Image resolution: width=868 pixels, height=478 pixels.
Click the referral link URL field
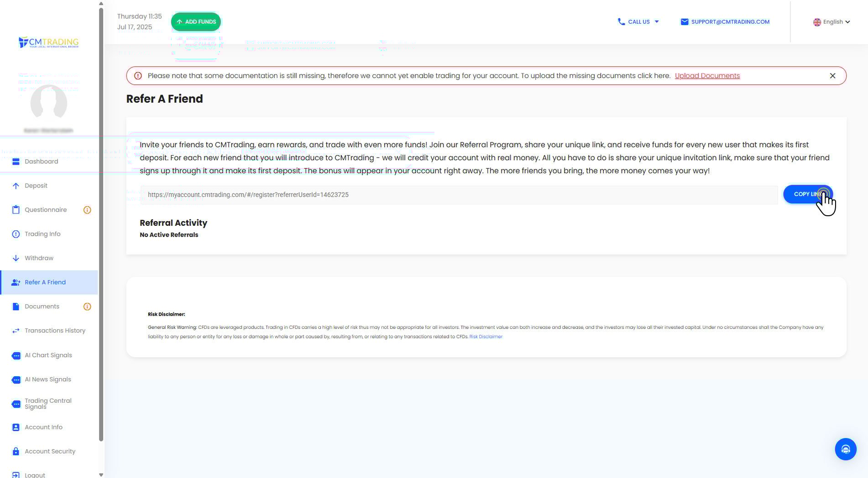pyautogui.click(x=459, y=195)
